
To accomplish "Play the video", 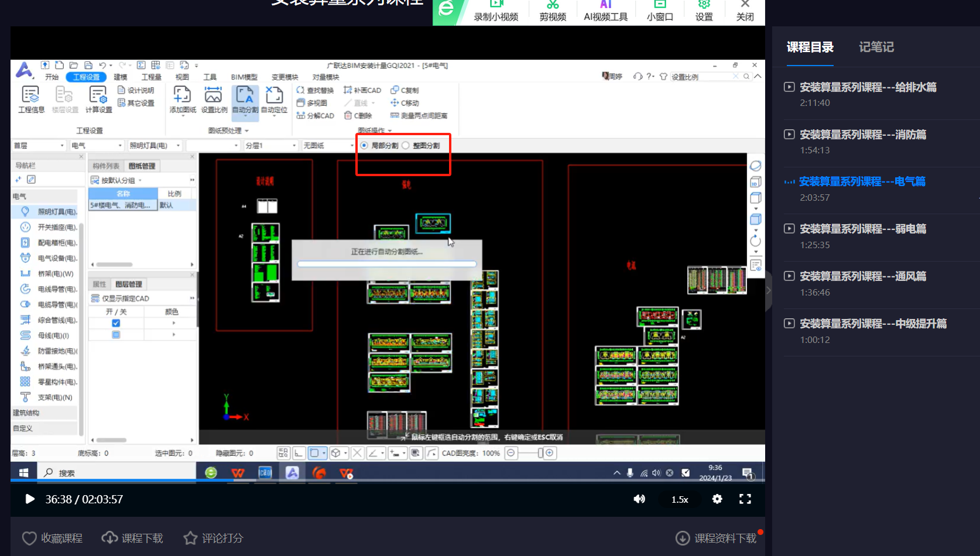I will click(30, 499).
